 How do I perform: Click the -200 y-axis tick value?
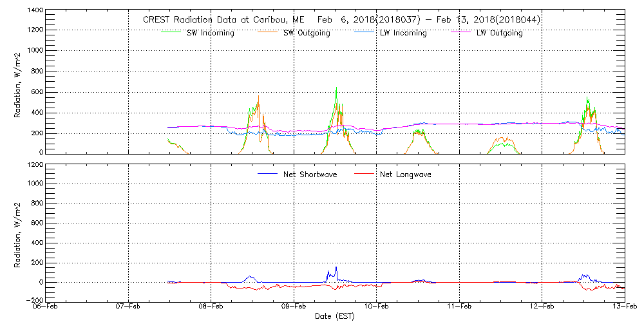tap(34, 300)
